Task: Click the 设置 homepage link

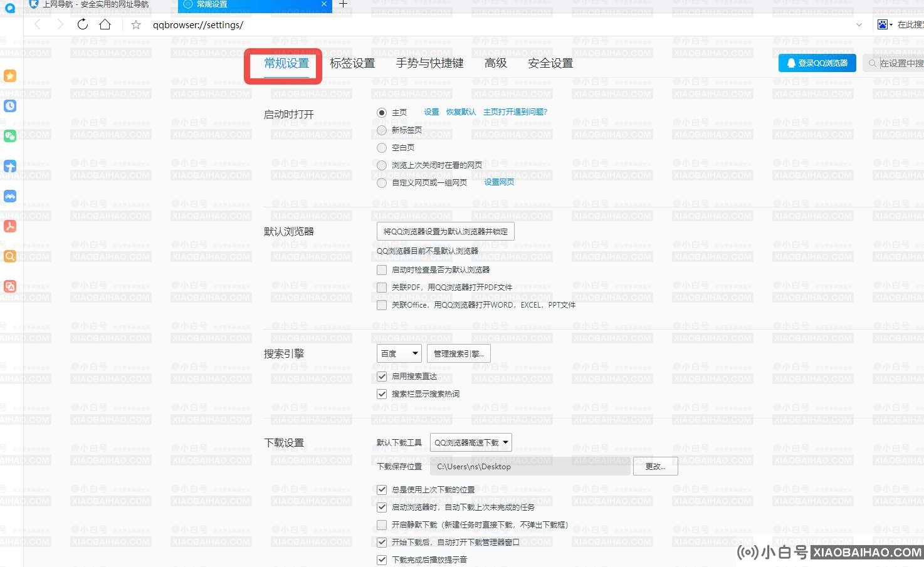Action: [x=431, y=112]
